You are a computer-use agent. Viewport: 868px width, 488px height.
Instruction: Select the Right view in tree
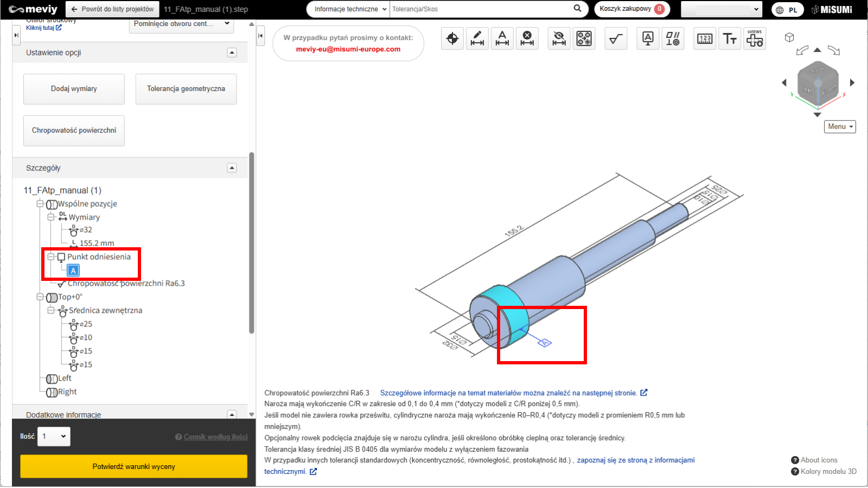click(x=67, y=392)
